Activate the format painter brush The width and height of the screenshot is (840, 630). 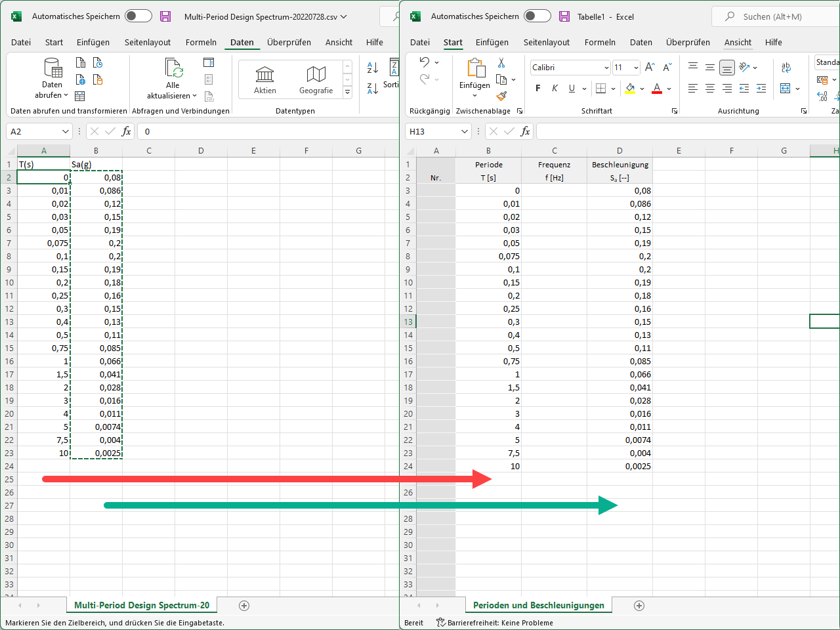[x=501, y=96]
